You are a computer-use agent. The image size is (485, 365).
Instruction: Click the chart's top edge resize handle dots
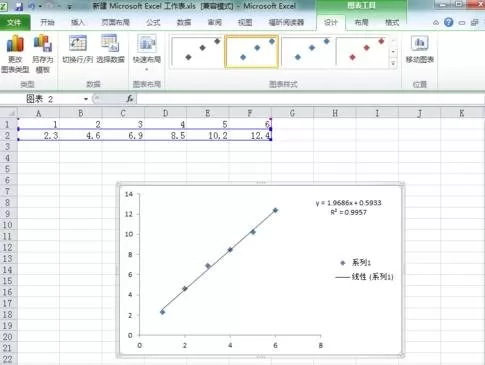coord(261,183)
